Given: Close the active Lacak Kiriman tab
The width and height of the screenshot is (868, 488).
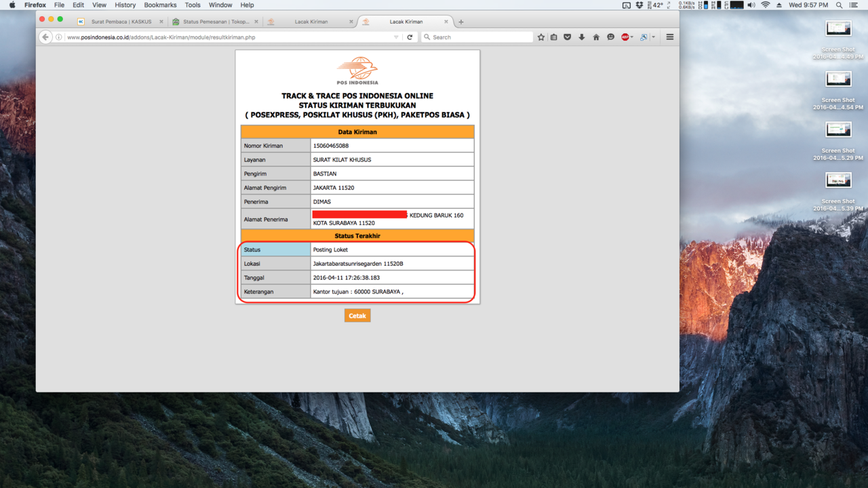Looking at the screenshot, I should pos(446,22).
